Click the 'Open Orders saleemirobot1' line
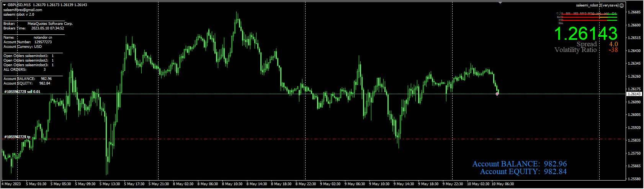Viewport: 644px width, 189px height. [x=28, y=56]
